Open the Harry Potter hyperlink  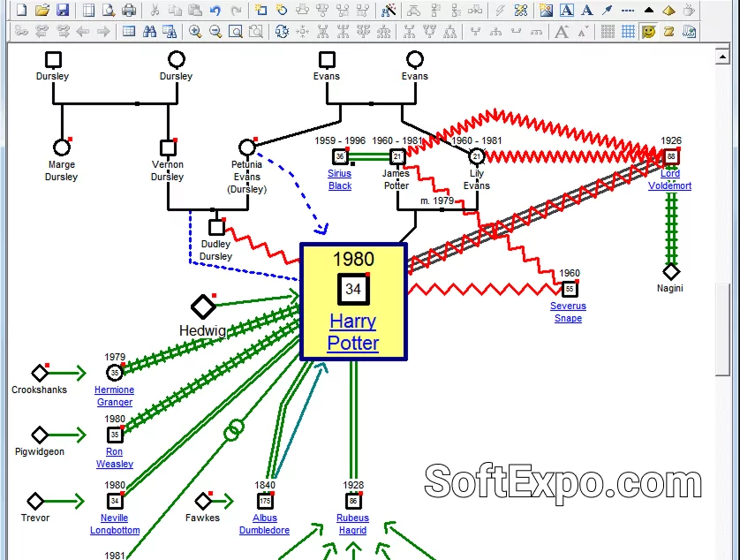(353, 332)
